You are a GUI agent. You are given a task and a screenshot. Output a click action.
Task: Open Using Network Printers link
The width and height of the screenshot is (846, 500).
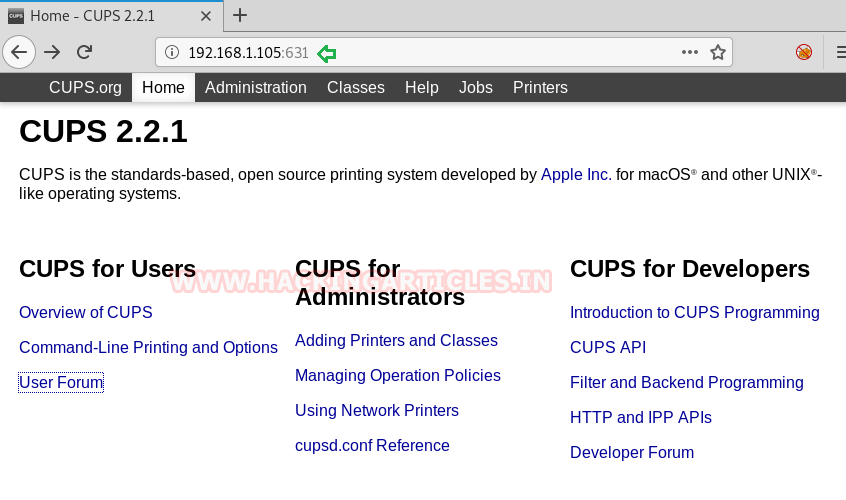377,410
